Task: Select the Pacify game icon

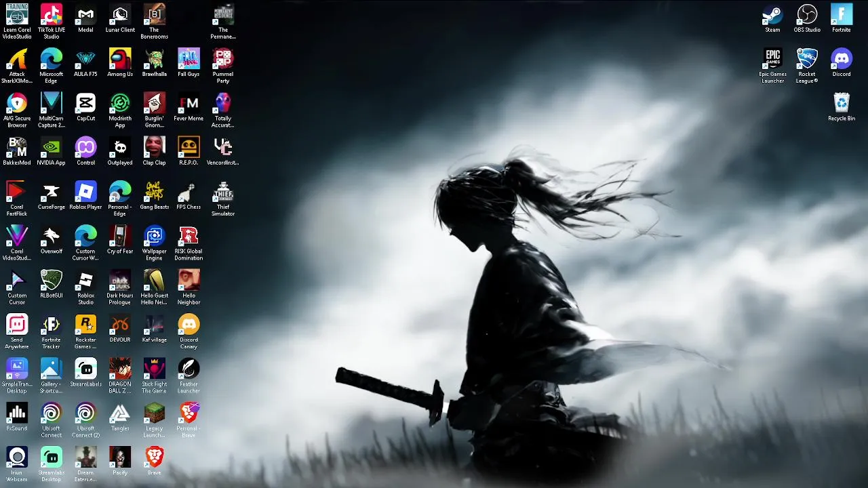Action: tap(120, 462)
